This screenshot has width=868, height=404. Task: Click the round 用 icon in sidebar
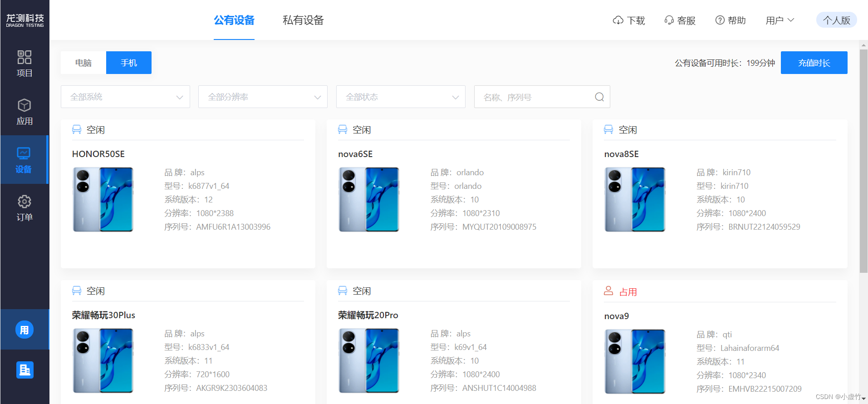pos(25,330)
